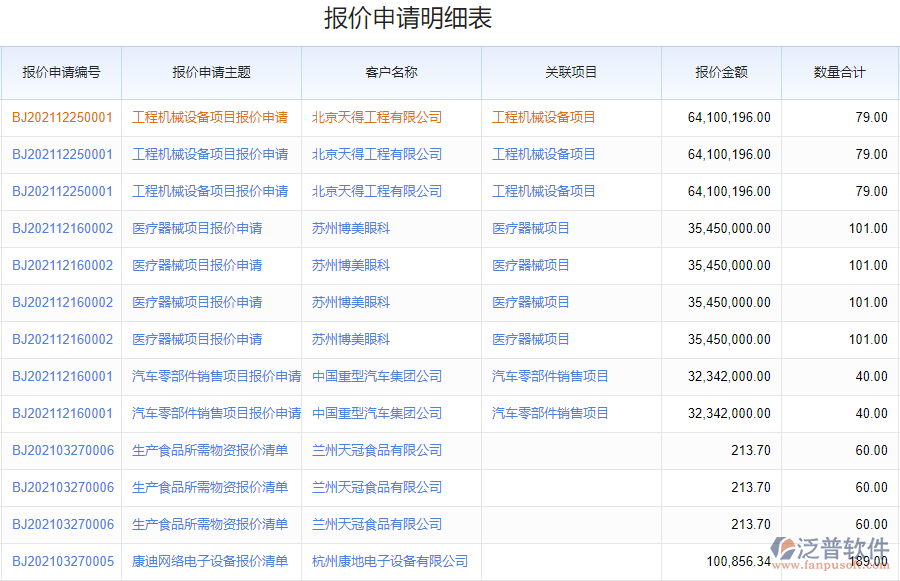View 工程机械设备项目报价申请 subject link
Screen dimensions: 900x581
point(211,117)
